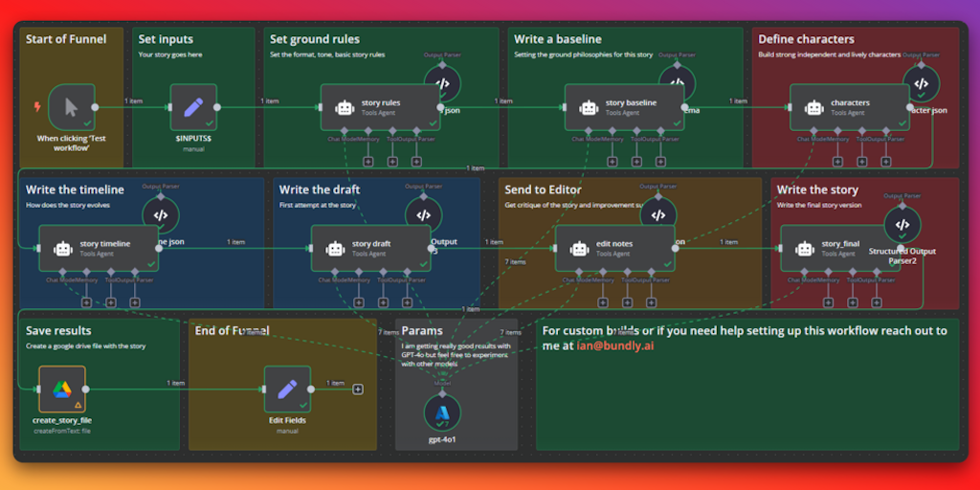Add node after Edit Fields output
This screenshot has height=490, width=980.
tap(358, 390)
